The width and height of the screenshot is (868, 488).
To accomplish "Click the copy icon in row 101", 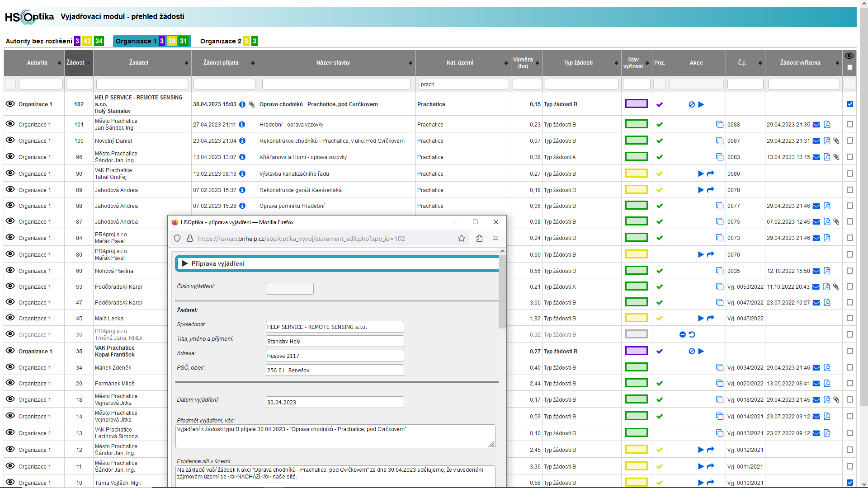I will pyautogui.click(x=720, y=125).
